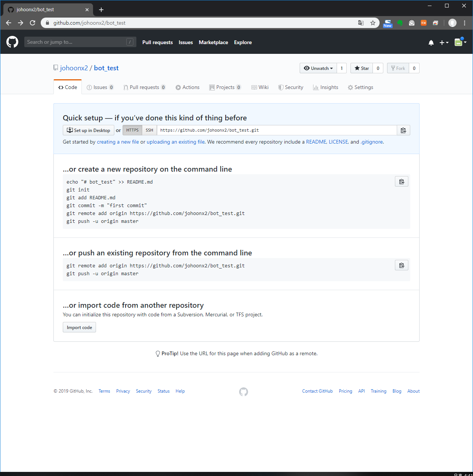The image size is (473, 476).
Task: Click the Chrome profile avatar icon
Action: pyautogui.click(x=452, y=23)
